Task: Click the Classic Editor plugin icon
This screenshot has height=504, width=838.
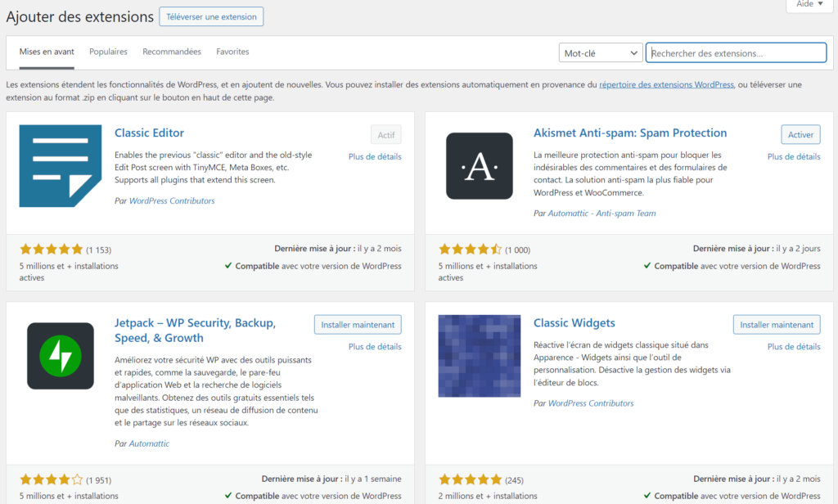Action: 61,166
